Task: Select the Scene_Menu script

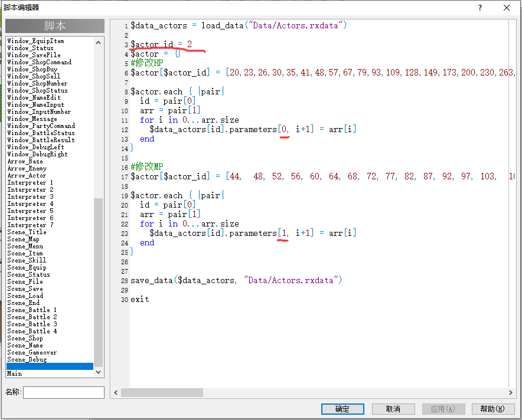Action: [25, 246]
